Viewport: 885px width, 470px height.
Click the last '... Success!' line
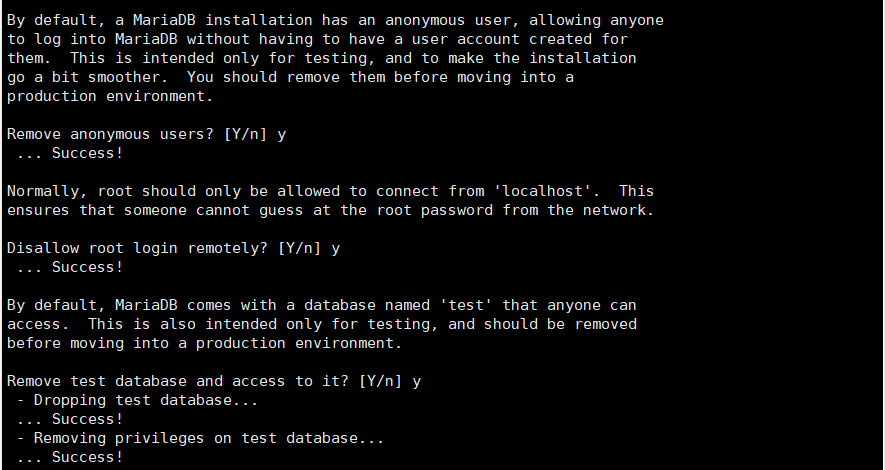tap(69, 457)
